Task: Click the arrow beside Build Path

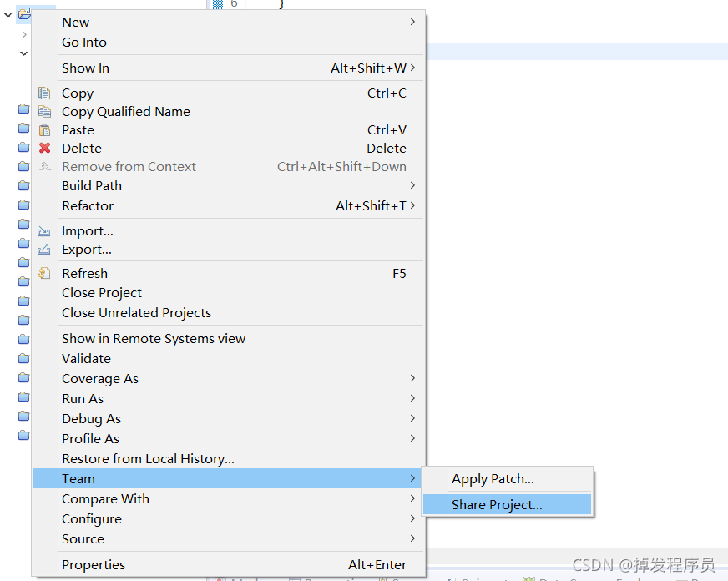Action: [412, 185]
